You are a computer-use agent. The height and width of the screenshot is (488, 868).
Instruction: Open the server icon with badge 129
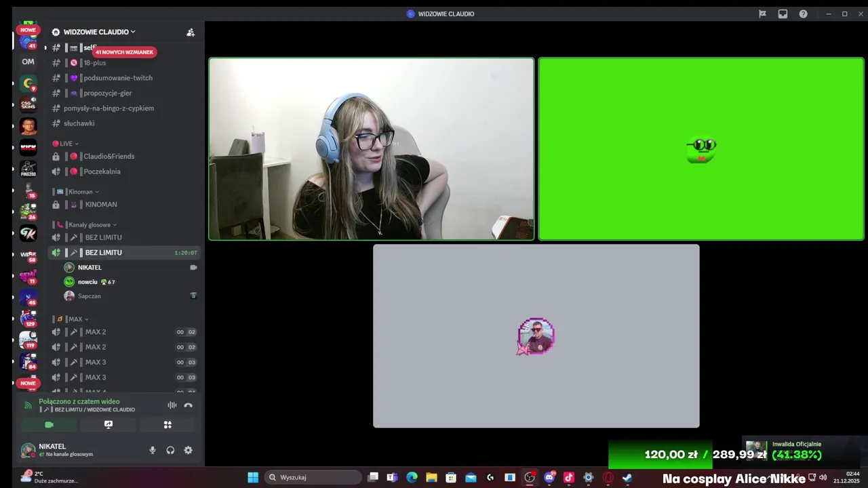pos(28,318)
